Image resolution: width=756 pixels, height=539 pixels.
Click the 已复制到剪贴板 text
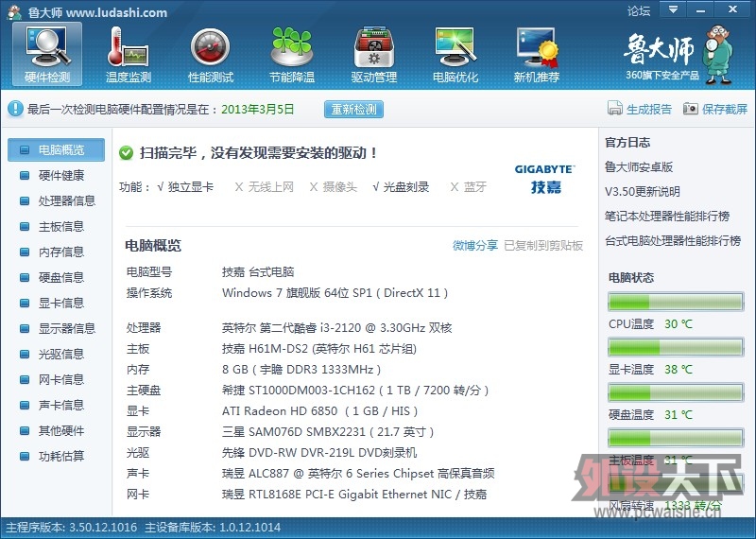click(543, 246)
